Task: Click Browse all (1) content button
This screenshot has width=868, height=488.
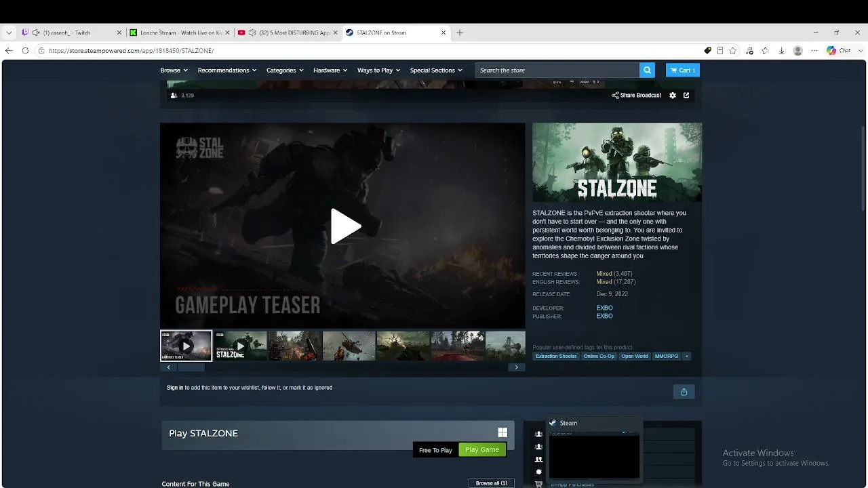Action: point(491,483)
